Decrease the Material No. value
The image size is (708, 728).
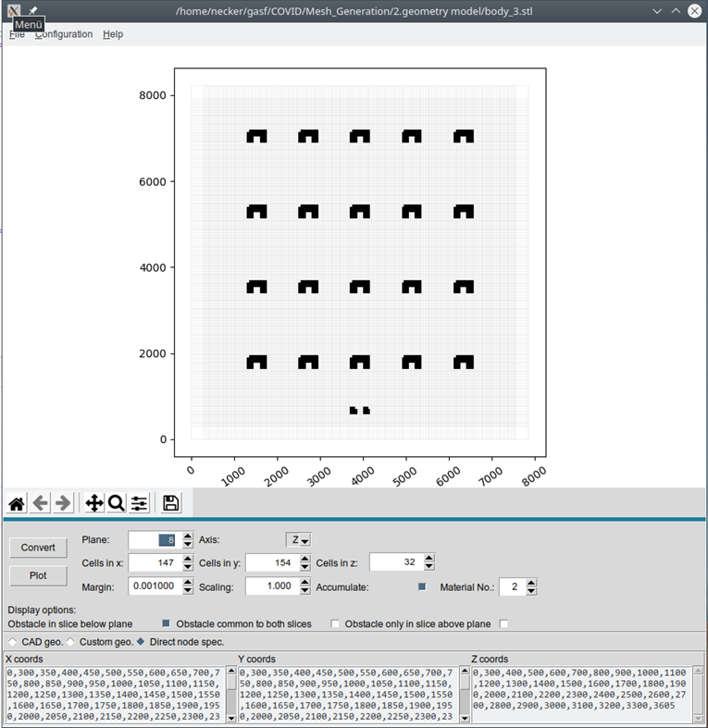[x=531, y=591]
